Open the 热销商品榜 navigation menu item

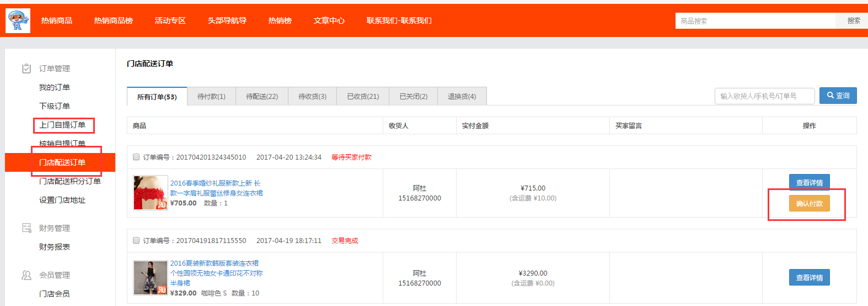coord(113,21)
